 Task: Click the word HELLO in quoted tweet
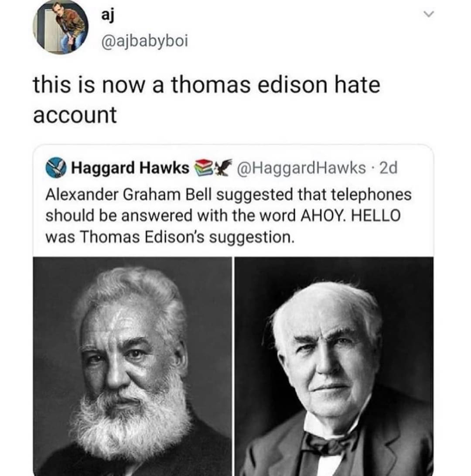(x=375, y=216)
